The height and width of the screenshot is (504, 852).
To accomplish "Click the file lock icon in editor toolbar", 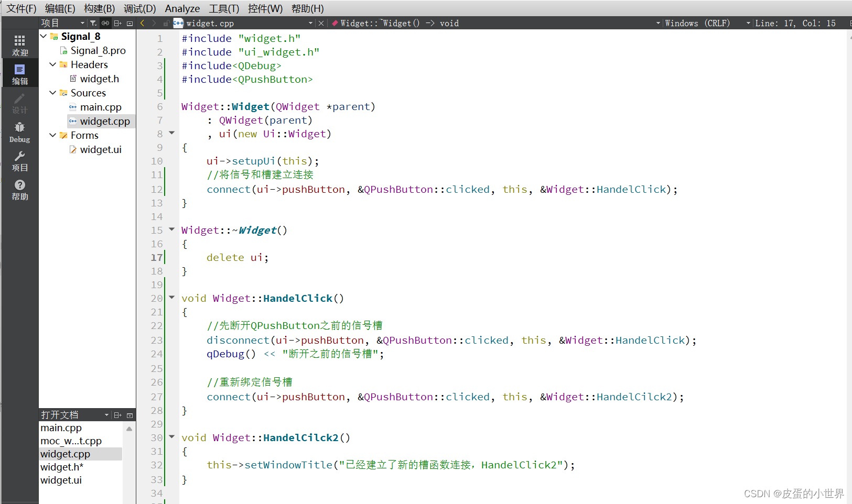I will 166,23.
